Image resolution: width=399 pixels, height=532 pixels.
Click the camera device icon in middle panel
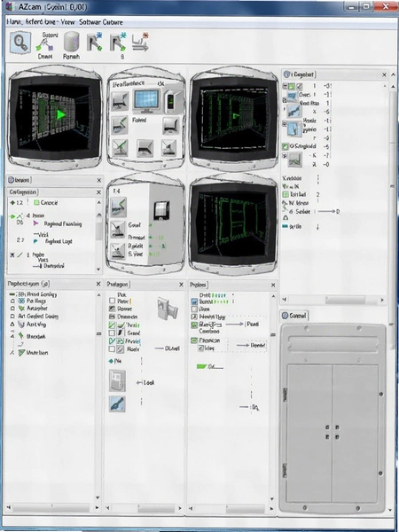click(168, 308)
